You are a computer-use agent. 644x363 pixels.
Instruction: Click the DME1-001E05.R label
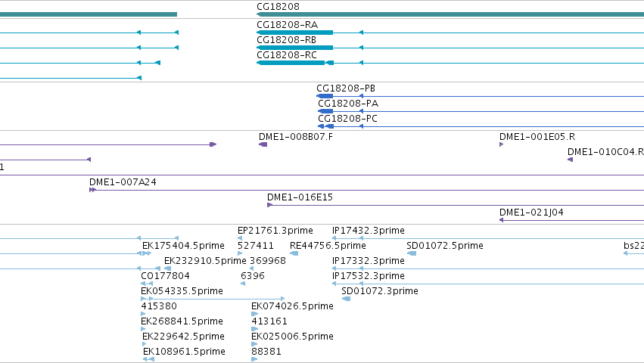pyautogui.click(x=537, y=137)
